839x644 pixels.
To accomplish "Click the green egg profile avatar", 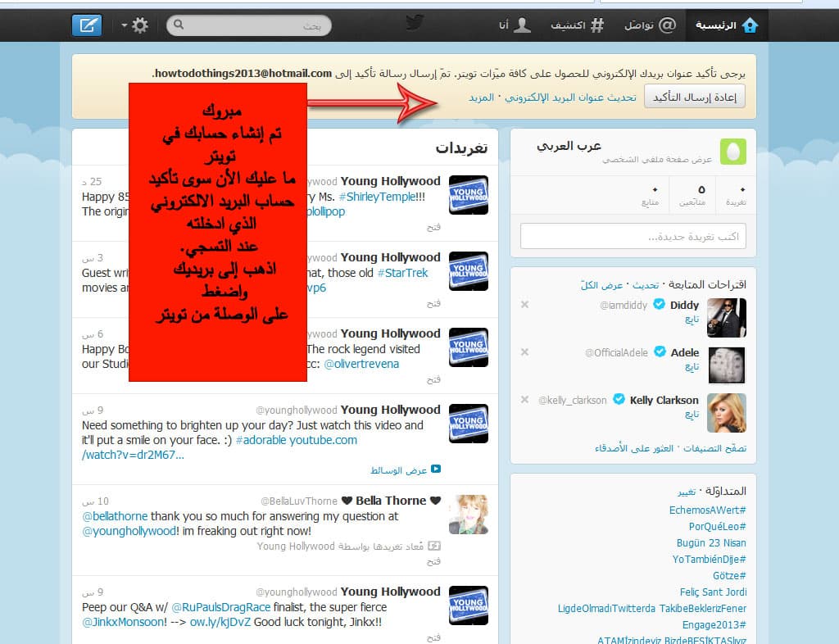I will [x=733, y=152].
